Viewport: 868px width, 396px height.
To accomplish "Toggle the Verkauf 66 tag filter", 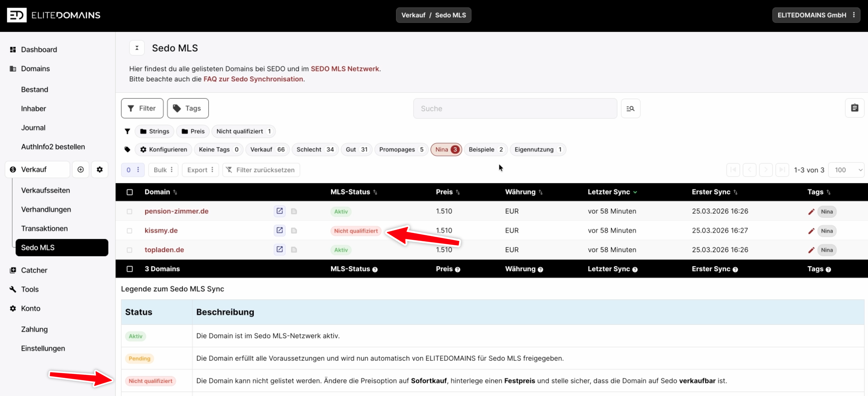I will [x=267, y=149].
